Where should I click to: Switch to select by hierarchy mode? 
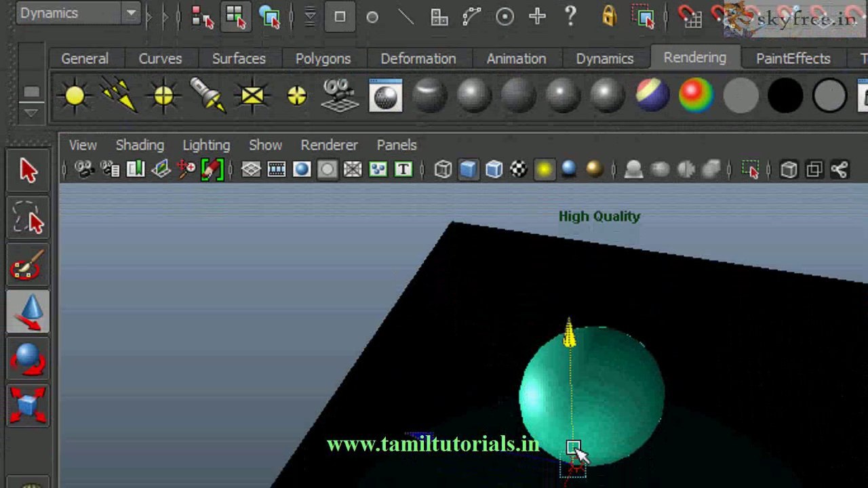click(202, 17)
